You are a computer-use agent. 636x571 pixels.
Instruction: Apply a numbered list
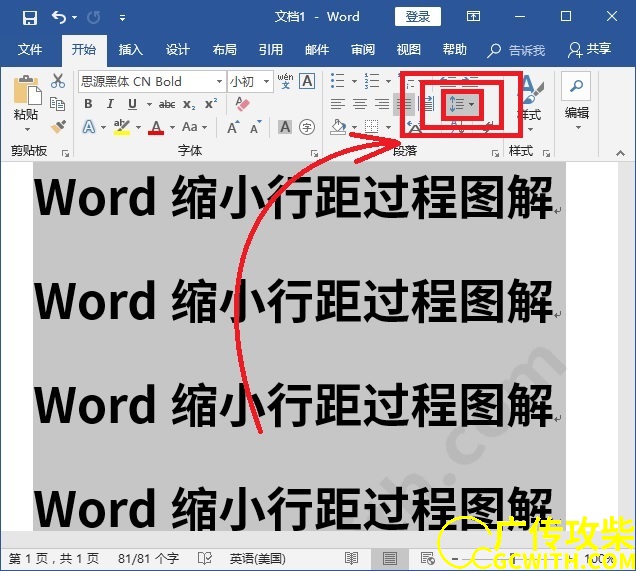371,81
